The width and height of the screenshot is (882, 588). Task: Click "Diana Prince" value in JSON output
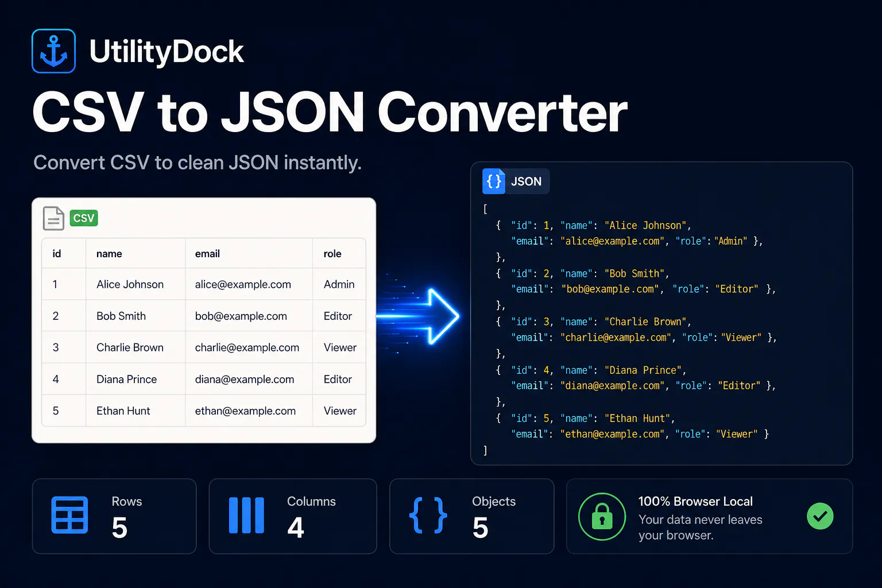[x=643, y=370]
